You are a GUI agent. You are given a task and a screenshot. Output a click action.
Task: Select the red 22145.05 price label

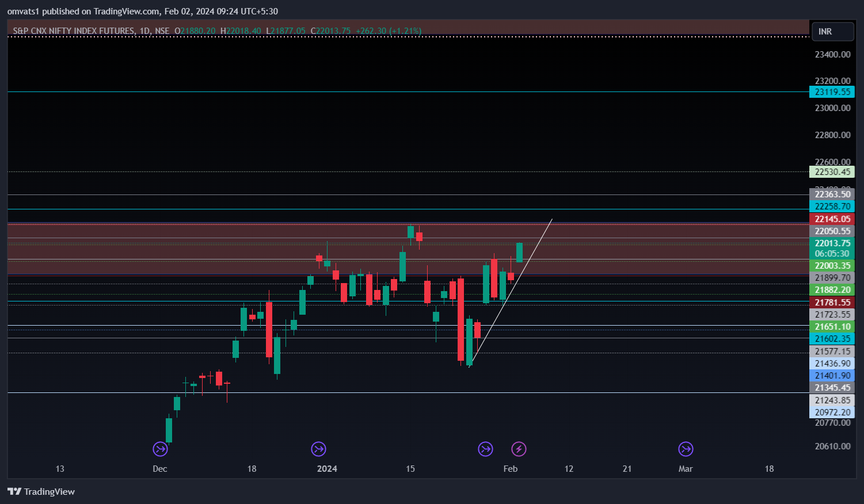(832, 219)
